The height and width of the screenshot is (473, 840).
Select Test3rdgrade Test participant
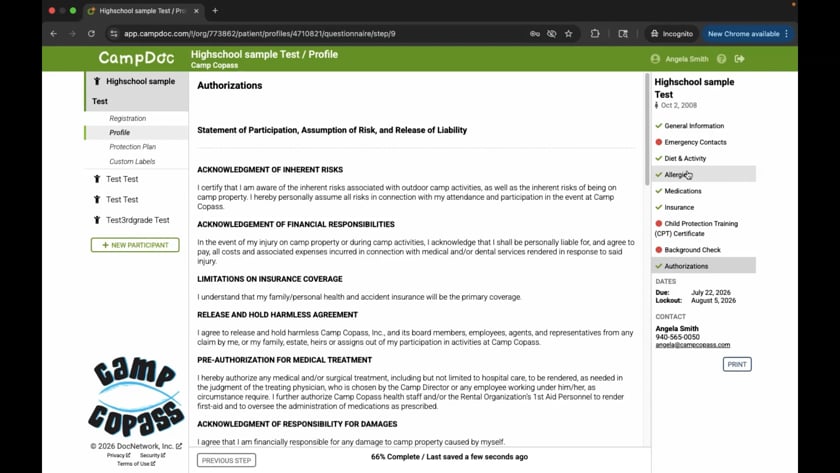pyautogui.click(x=137, y=220)
